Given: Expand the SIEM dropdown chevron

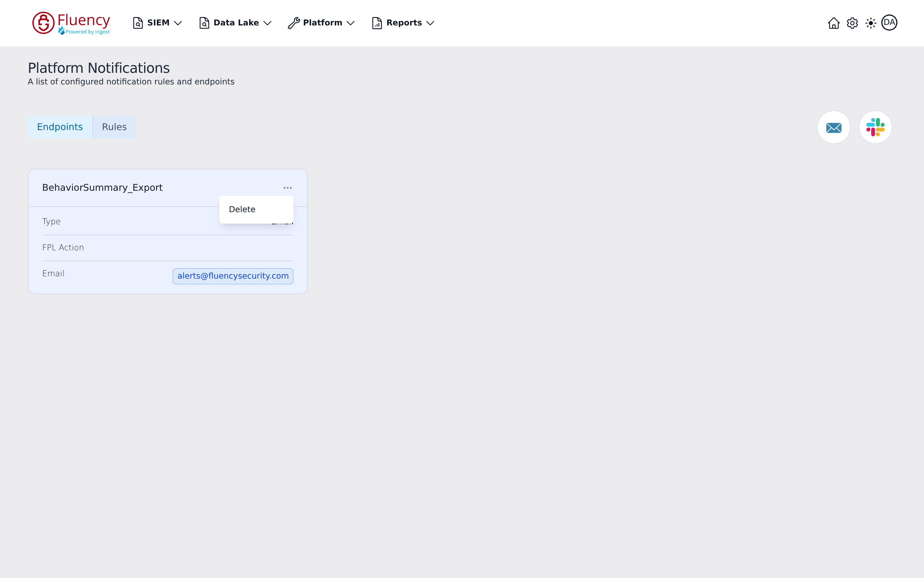Looking at the screenshot, I should point(178,23).
